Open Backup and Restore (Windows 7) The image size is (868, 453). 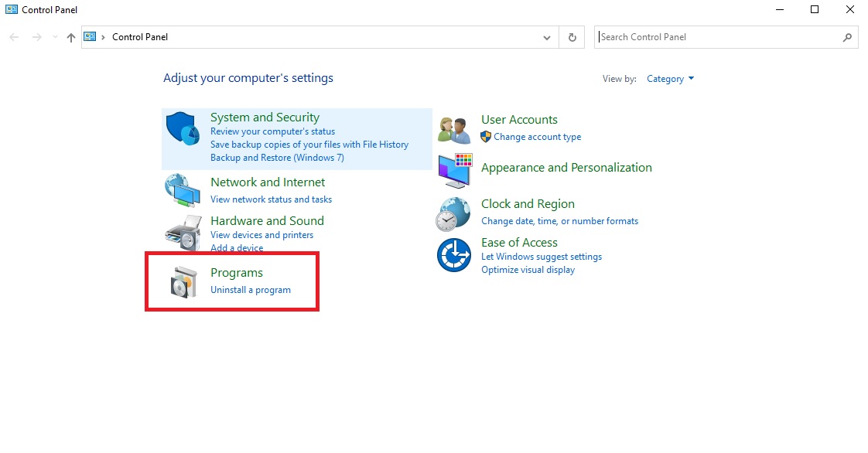(277, 158)
